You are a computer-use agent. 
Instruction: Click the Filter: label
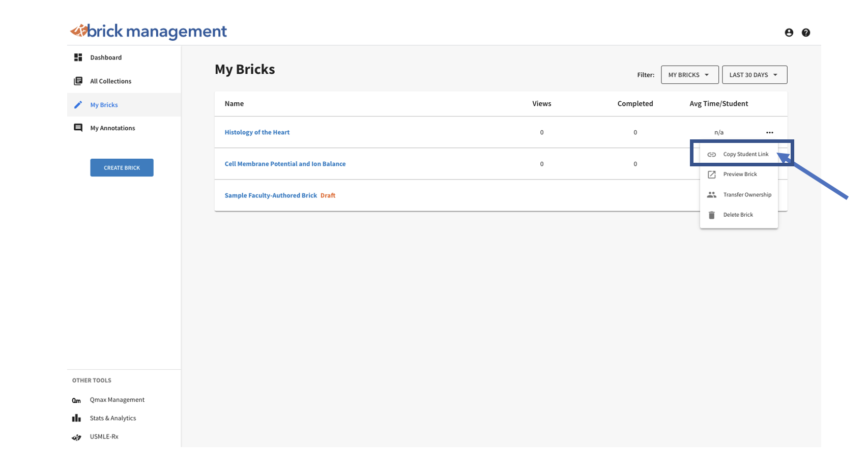[646, 75]
